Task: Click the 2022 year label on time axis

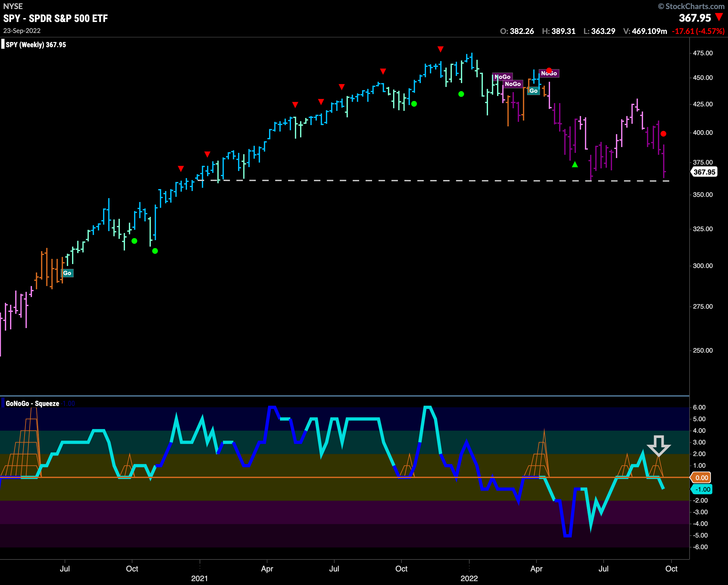Action: (469, 578)
